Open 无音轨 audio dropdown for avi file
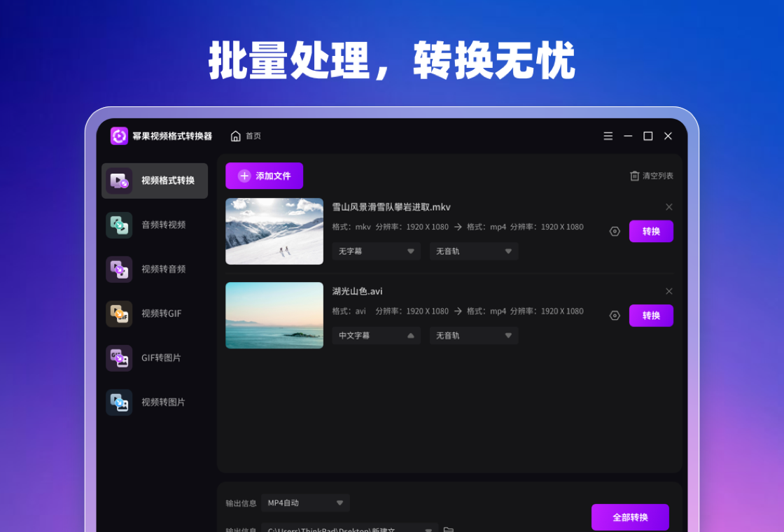The height and width of the screenshot is (532, 784). click(474, 335)
